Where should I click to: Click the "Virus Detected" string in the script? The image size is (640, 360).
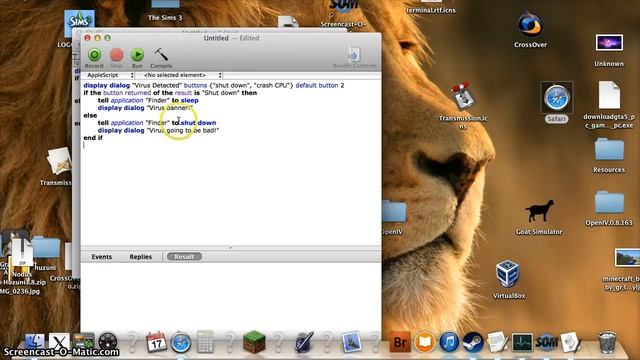click(157, 85)
